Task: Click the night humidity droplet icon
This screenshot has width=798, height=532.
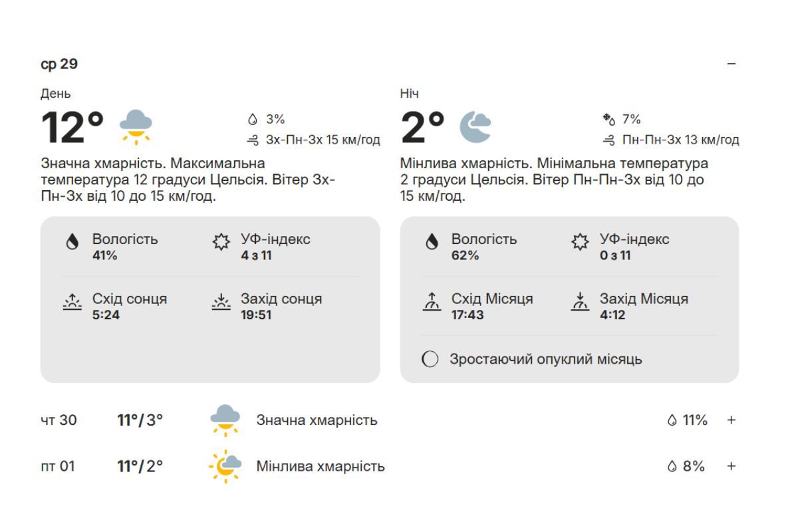Action: (x=432, y=242)
